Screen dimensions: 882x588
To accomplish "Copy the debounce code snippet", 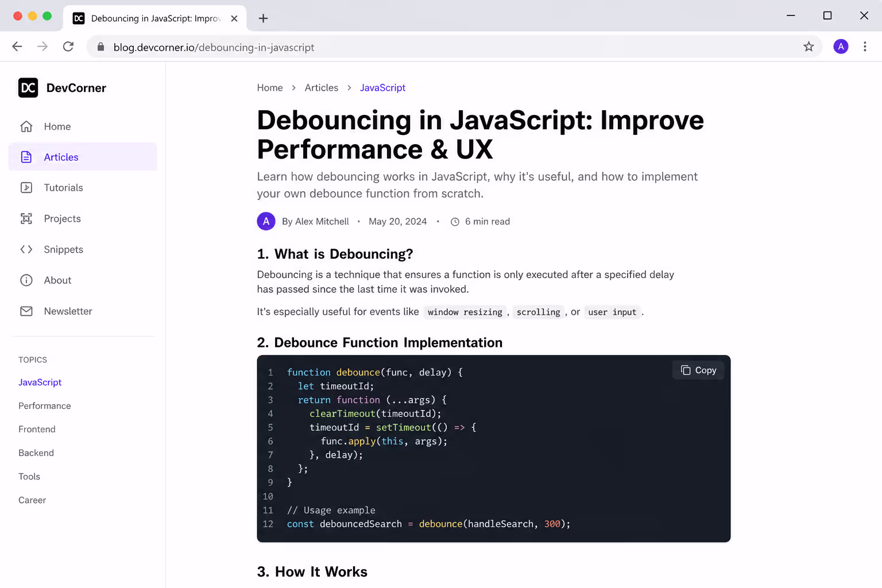I will (698, 370).
